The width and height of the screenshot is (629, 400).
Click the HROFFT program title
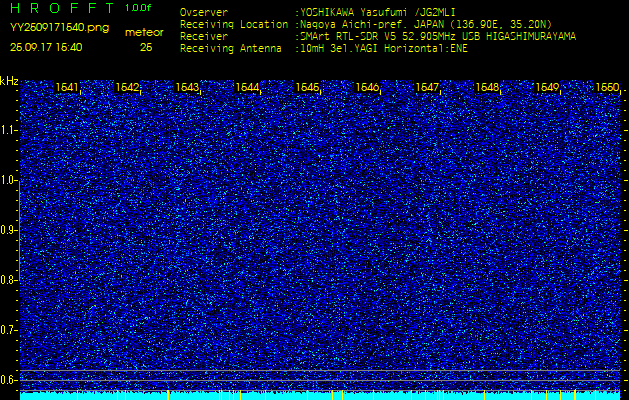coord(62,8)
